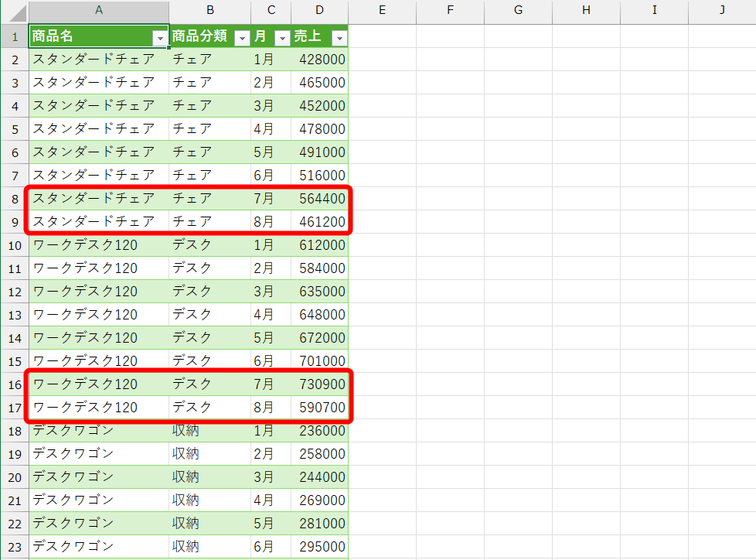Select column J header
This screenshot has height=560, width=756.
(x=722, y=11)
